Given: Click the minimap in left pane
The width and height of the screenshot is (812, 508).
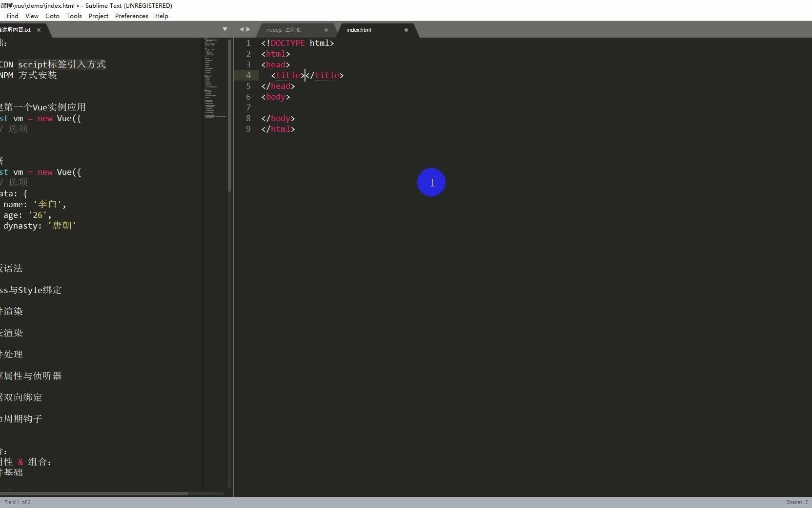Looking at the screenshot, I should 215,78.
